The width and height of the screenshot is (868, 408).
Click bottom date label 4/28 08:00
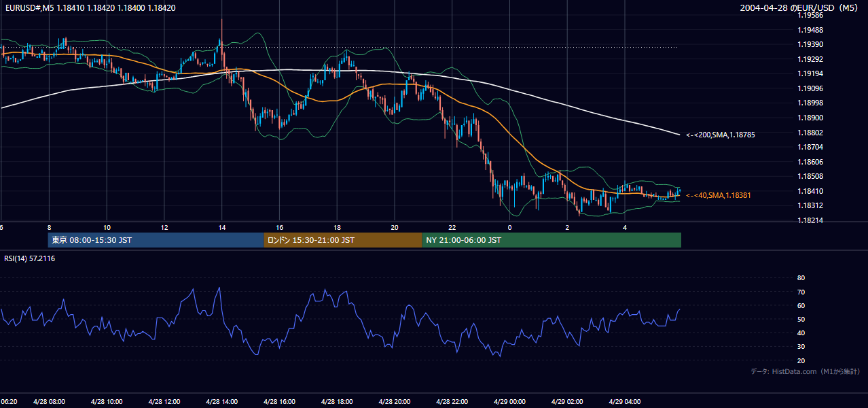[49, 402]
